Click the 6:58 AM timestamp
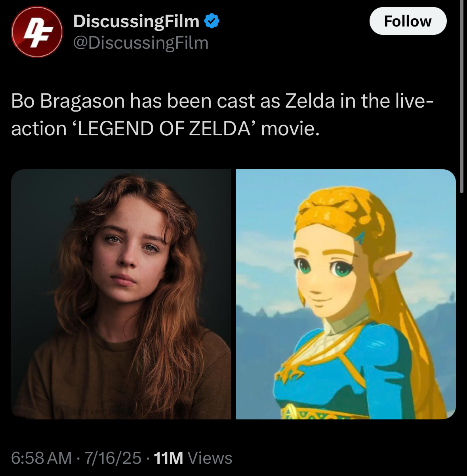 click(x=42, y=458)
